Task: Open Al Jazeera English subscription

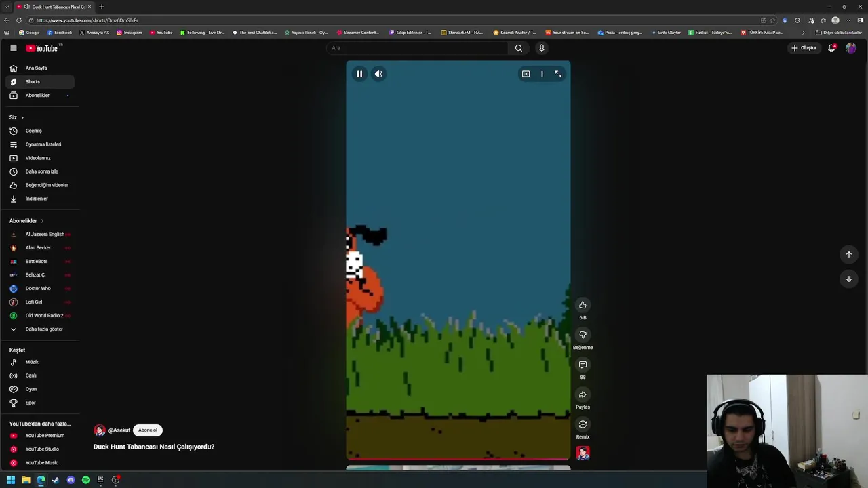Action: pyautogui.click(x=40, y=235)
